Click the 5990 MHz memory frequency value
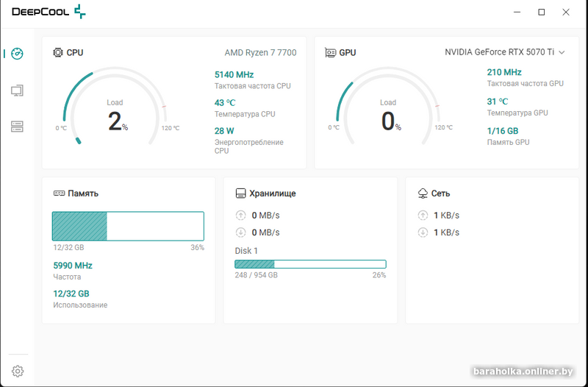The image size is (588, 387). tap(73, 266)
